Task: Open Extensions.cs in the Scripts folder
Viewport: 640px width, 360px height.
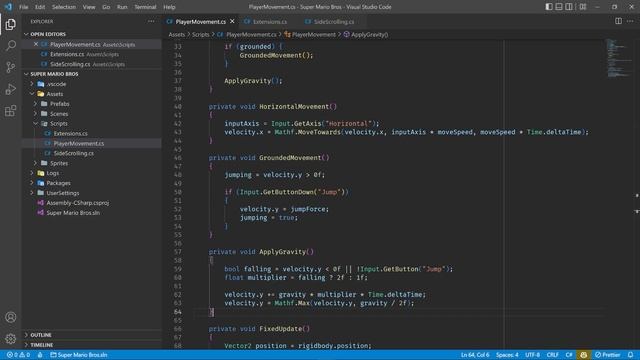Action: pos(70,133)
